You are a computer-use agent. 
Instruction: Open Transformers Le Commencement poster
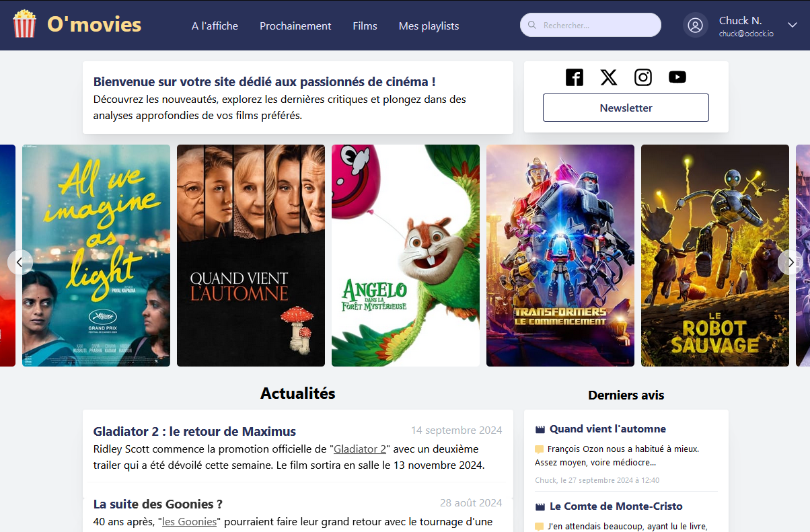click(560, 256)
